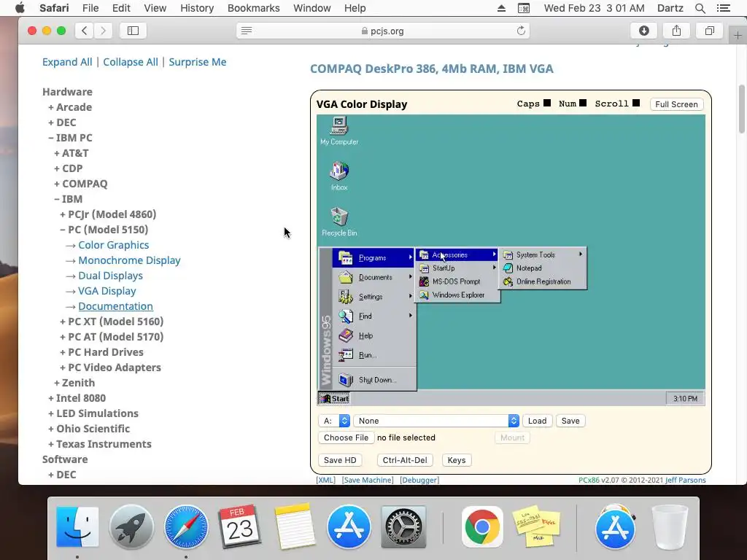This screenshot has height=560, width=747.
Task: Select Run... in the Start menu
Action: tap(374, 355)
